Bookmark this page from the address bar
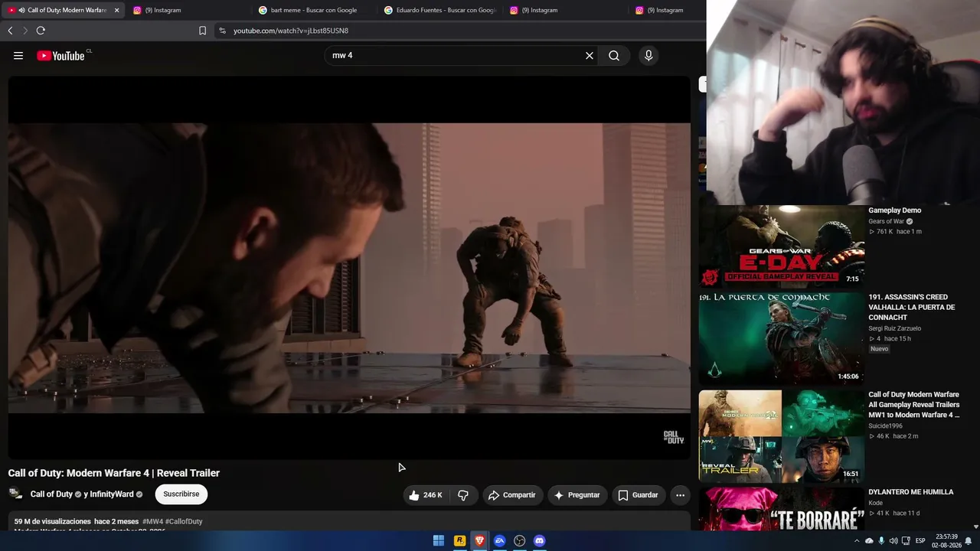 pos(203,31)
